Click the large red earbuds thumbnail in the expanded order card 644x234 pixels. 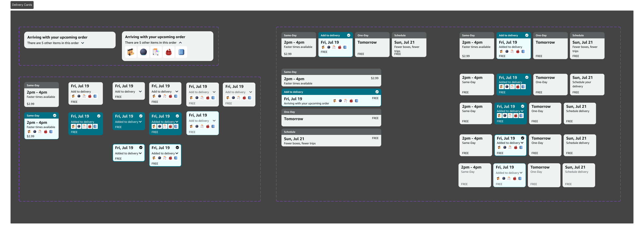[x=168, y=52]
